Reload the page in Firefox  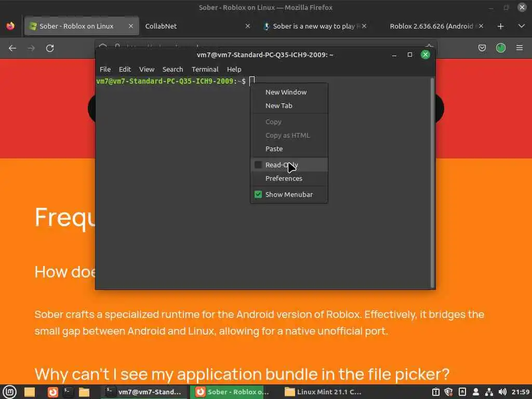point(50,48)
